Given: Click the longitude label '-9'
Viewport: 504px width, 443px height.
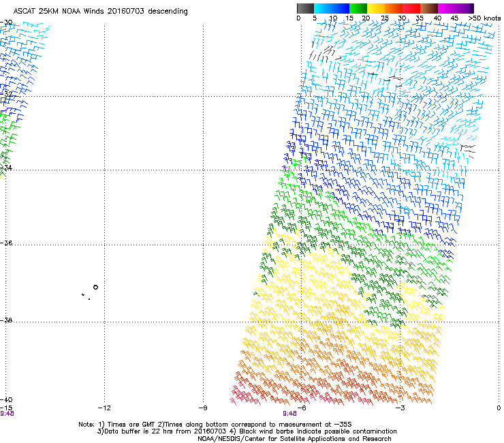Looking at the screenshot, I should [203, 408].
